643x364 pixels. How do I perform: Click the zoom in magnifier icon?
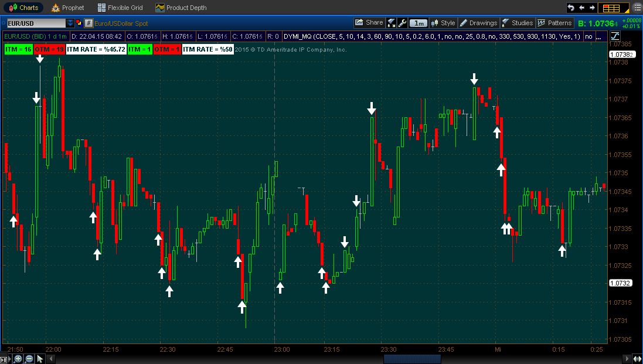click(x=18, y=359)
